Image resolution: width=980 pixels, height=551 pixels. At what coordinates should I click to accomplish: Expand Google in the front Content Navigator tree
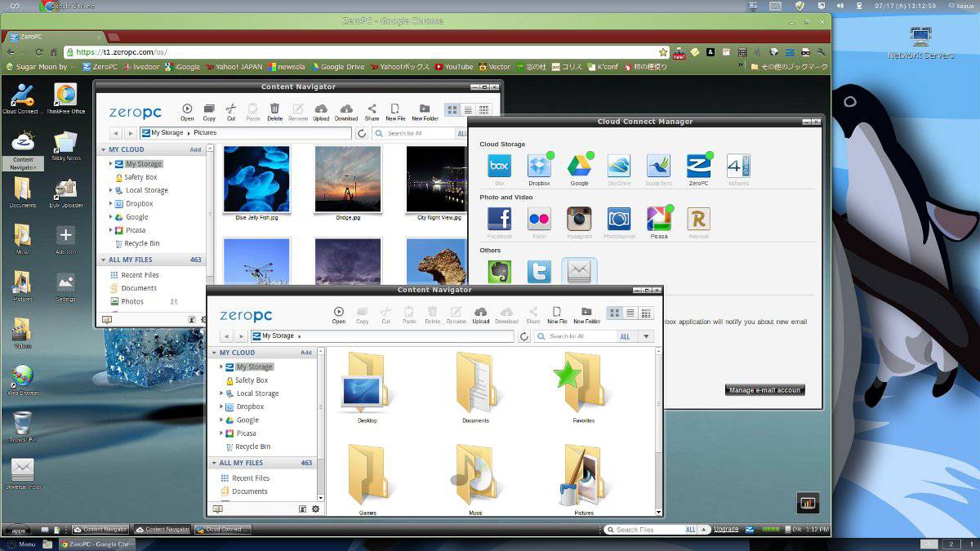[x=221, y=420]
